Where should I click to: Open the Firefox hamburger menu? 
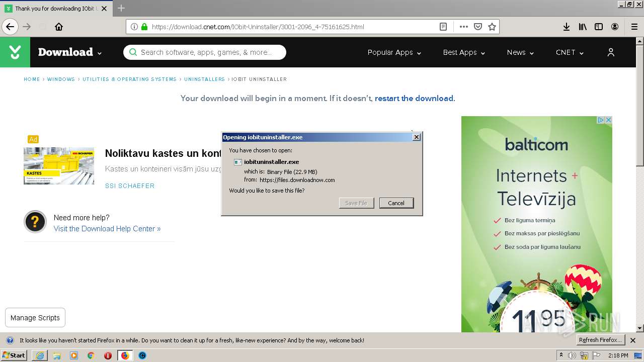coord(634,27)
